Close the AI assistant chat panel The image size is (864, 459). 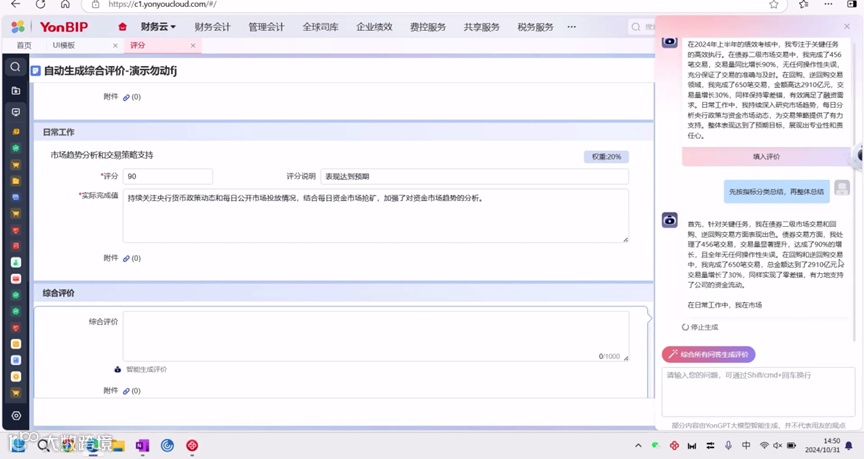tap(847, 26)
